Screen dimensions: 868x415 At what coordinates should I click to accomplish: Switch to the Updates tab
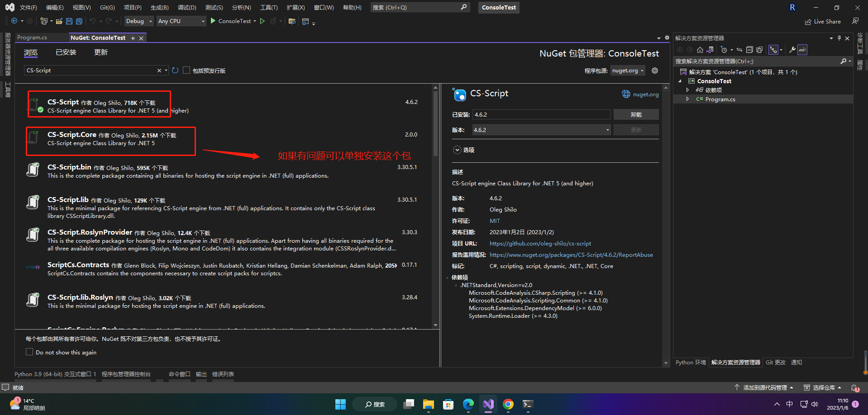pos(100,52)
